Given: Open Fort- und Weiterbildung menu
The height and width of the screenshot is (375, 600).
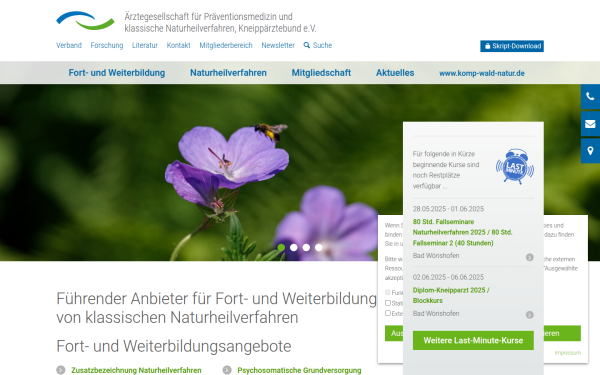Looking at the screenshot, I should tap(117, 73).
